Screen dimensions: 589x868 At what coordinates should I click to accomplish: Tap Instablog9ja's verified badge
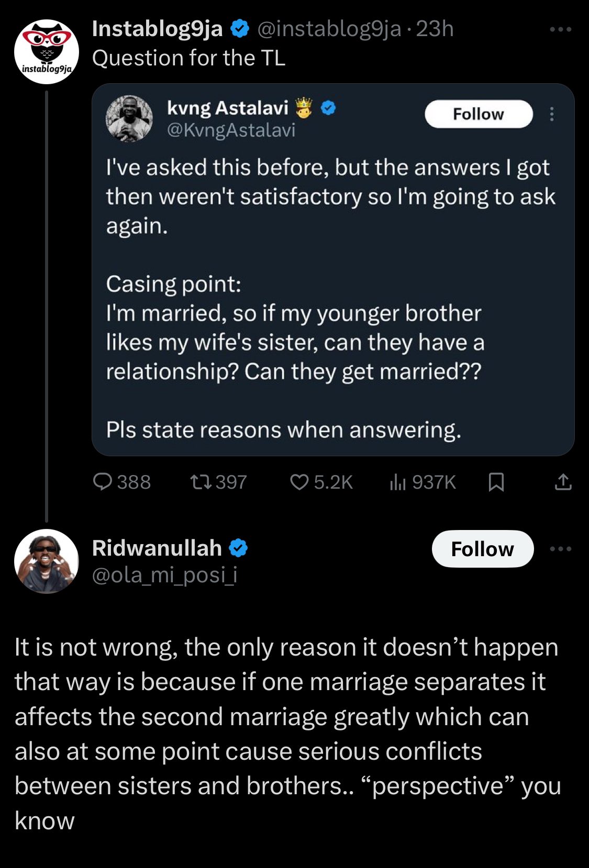[240, 29]
